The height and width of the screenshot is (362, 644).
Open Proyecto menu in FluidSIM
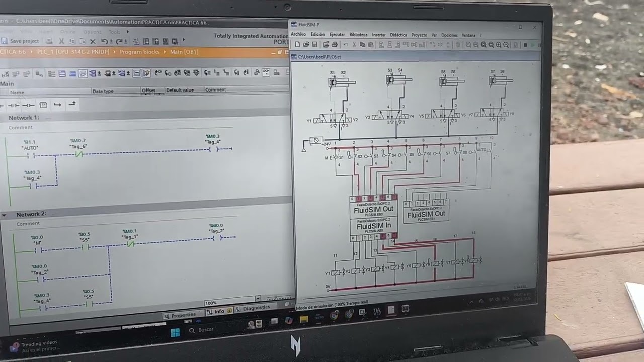coord(419,35)
